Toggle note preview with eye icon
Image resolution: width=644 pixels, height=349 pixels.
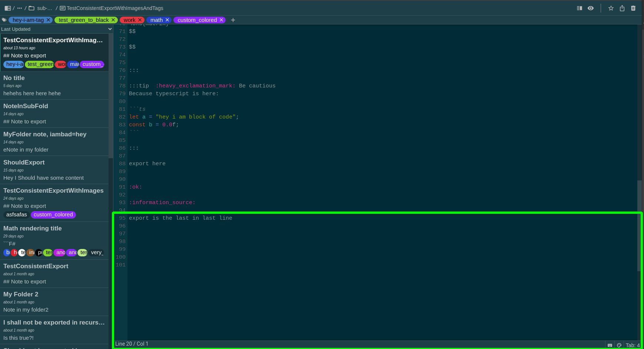[591, 8]
